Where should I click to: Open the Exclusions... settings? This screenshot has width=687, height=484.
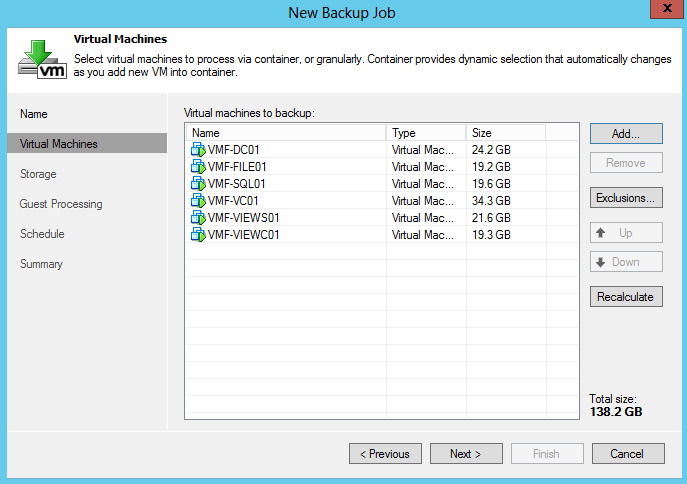click(626, 198)
